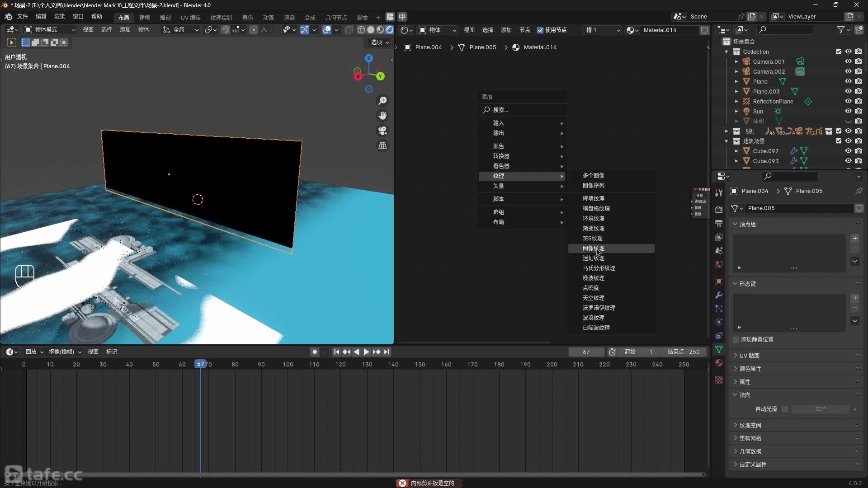Image resolution: width=868 pixels, height=488 pixels.
Task: Add a shape key with plus button
Action: click(x=854, y=298)
